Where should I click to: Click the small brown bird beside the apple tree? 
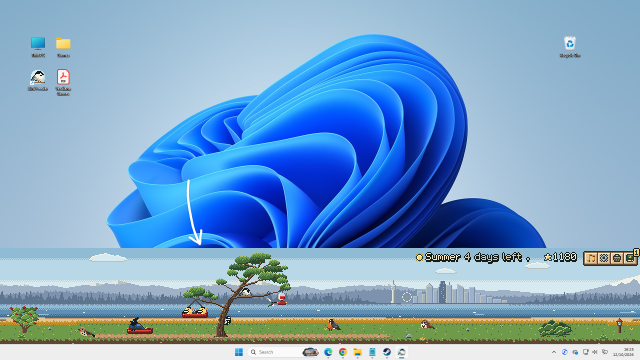86,332
